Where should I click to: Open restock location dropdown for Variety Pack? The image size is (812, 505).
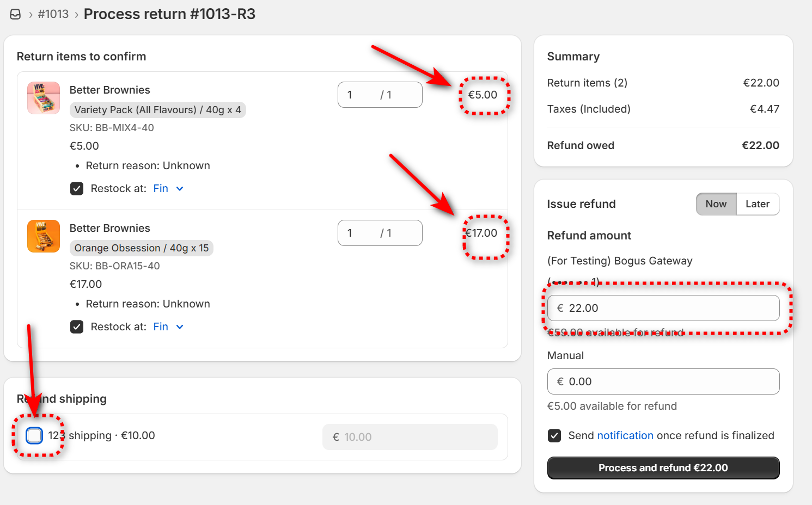tap(168, 189)
